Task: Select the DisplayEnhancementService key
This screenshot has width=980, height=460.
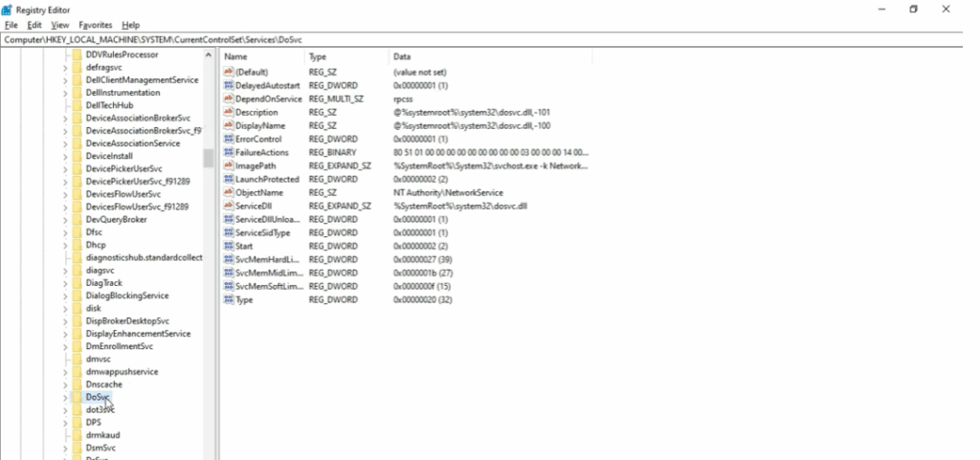Action: (138, 334)
